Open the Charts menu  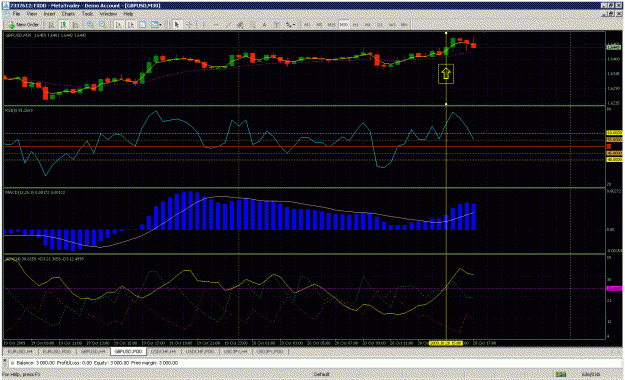[68, 14]
